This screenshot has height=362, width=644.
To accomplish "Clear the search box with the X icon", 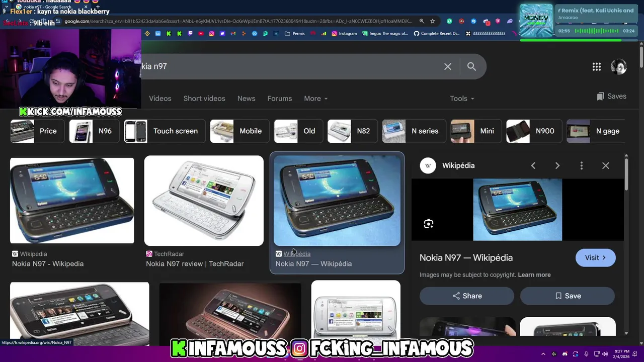I will point(448,66).
